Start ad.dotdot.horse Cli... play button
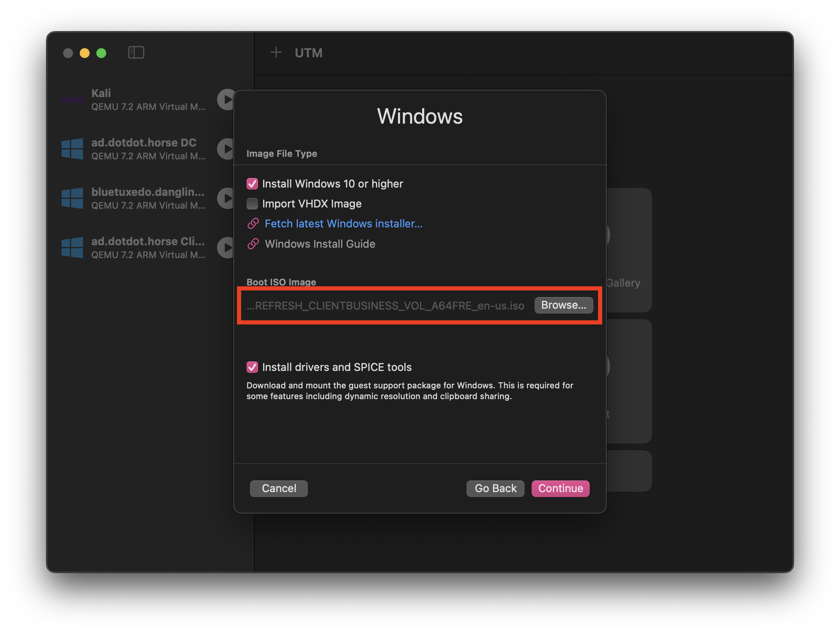The width and height of the screenshot is (840, 634). tap(227, 248)
